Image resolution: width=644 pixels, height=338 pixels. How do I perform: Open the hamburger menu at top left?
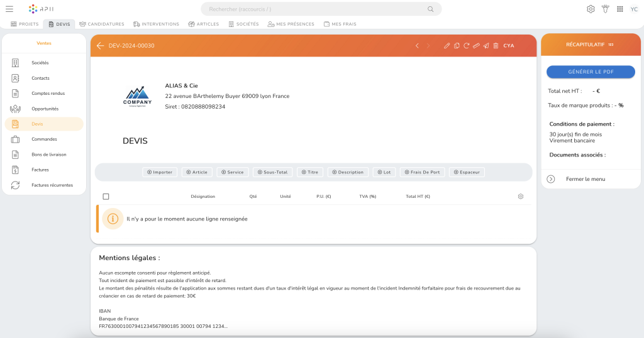coord(9,9)
